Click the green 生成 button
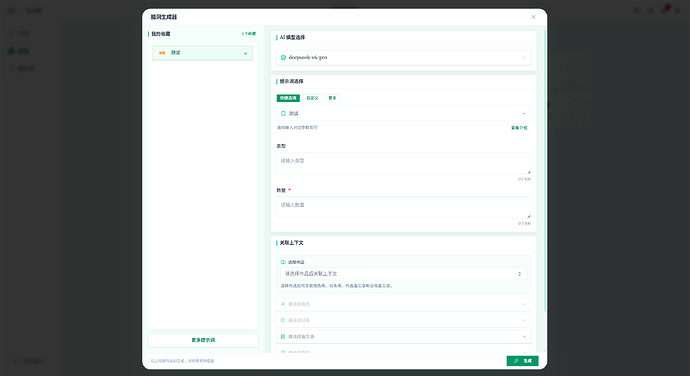The image size is (690, 376). tap(522, 361)
